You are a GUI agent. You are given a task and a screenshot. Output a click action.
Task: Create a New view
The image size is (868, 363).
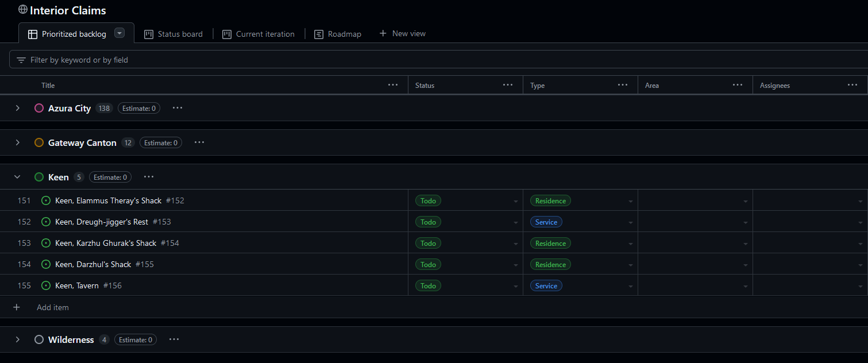tap(402, 34)
